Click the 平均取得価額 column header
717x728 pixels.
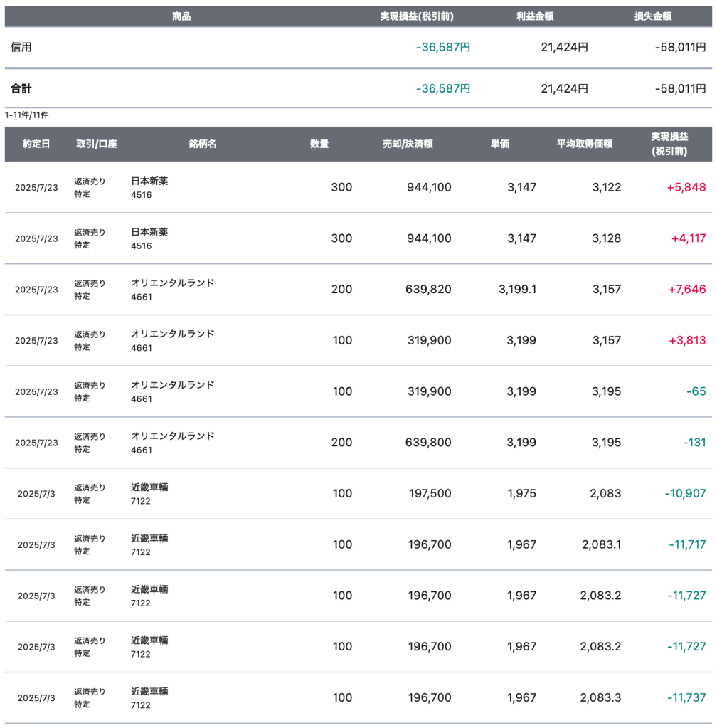coord(584,144)
